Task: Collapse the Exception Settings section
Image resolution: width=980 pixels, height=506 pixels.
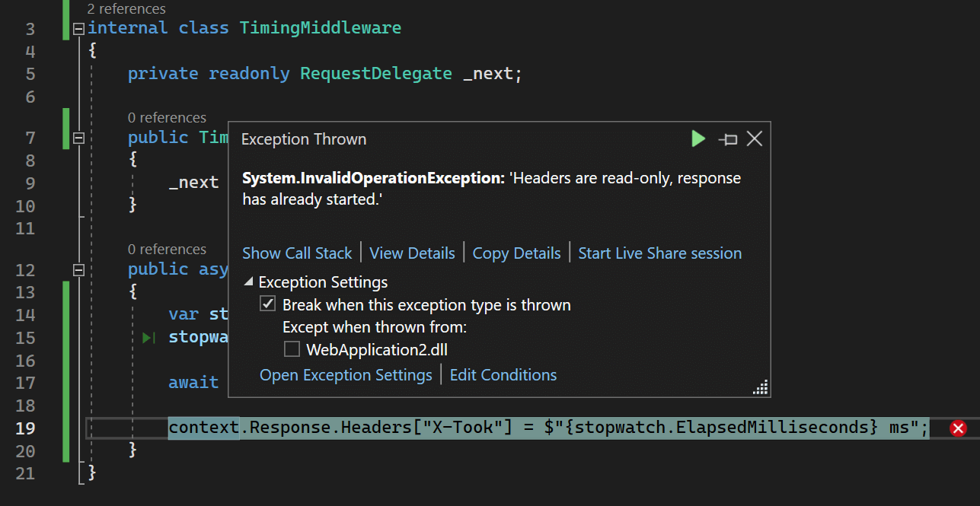Action: coord(247,282)
